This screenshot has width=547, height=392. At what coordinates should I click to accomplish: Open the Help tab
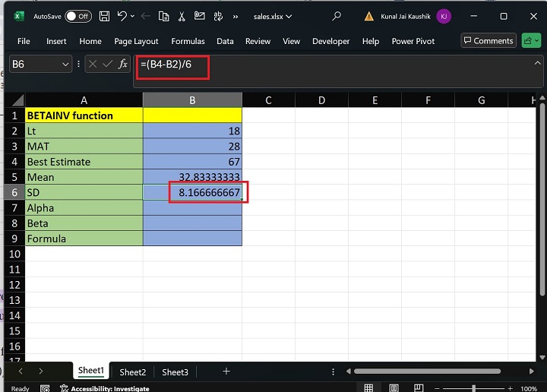pos(371,41)
